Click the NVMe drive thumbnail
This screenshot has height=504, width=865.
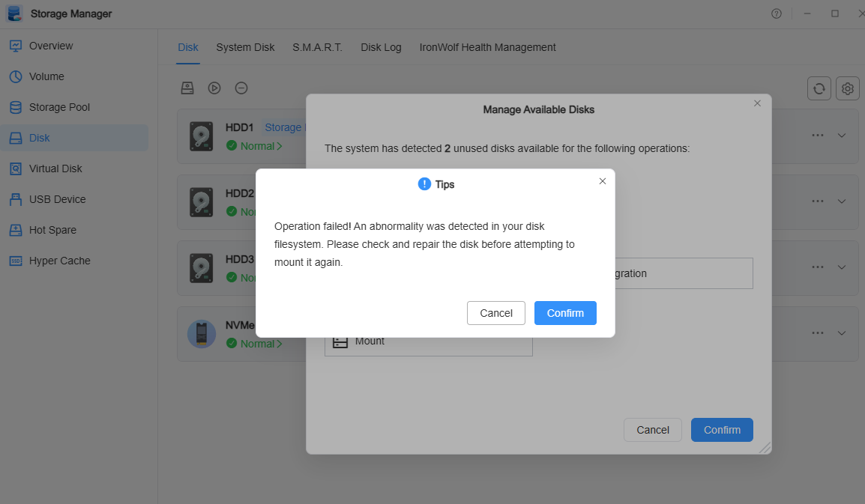[202, 333]
